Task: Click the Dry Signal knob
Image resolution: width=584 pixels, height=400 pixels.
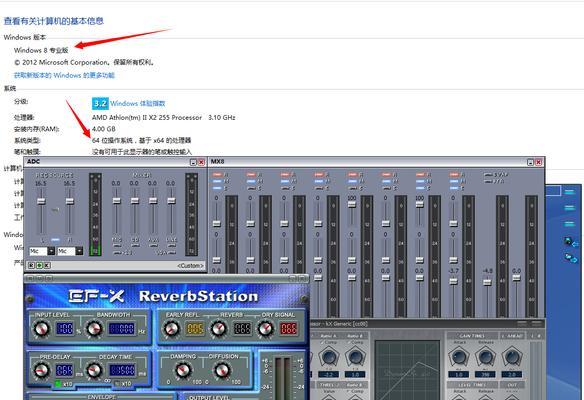Action: pos(265,329)
